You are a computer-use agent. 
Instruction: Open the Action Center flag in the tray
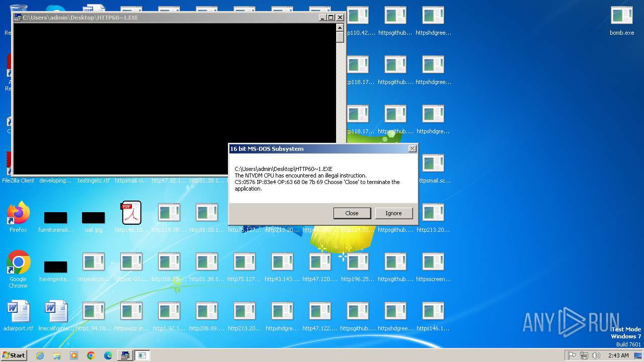click(572, 355)
